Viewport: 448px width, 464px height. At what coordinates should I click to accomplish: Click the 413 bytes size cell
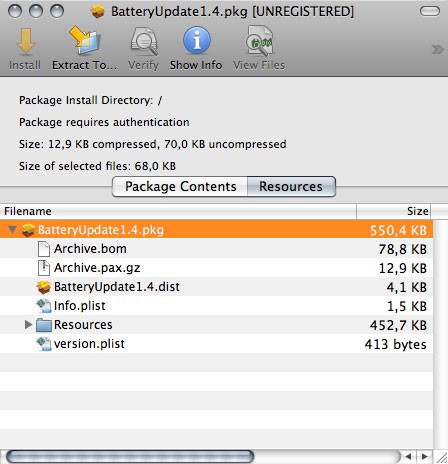(x=396, y=344)
